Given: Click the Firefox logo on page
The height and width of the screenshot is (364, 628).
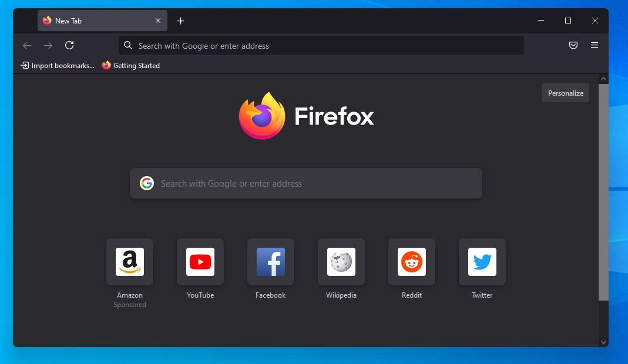Looking at the screenshot, I should (x=262, y=116).
